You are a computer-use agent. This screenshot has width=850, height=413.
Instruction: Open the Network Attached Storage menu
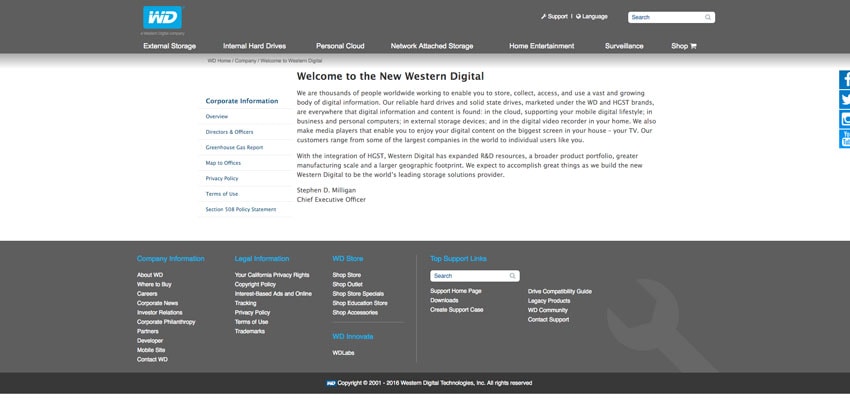(x=432, y=46)
